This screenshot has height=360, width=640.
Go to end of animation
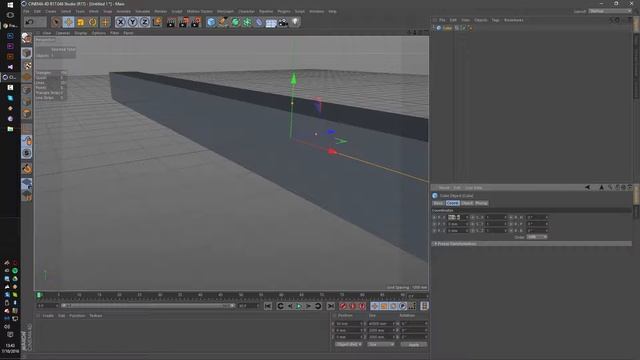coord(331,306)
